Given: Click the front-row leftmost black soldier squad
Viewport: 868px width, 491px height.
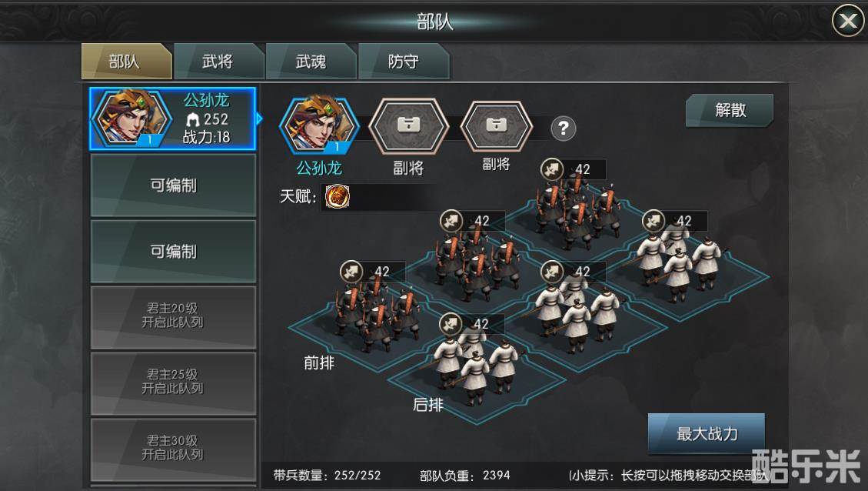Looking at the screenshot, I should (x=375, y=316).
